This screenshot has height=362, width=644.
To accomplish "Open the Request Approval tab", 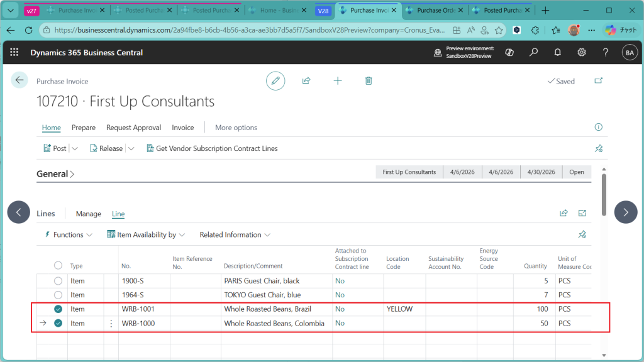I will coord(133,128).
